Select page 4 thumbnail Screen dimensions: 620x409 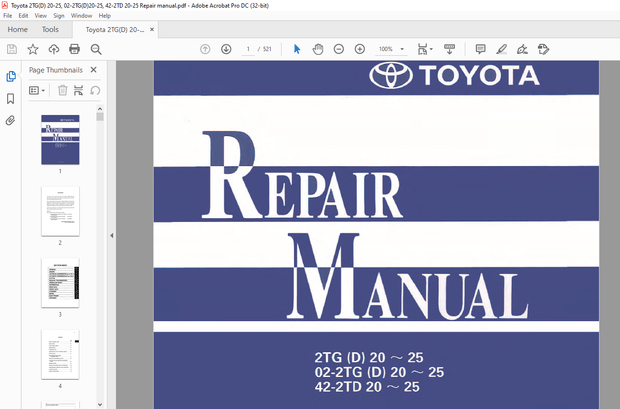(x=60, y=354)
